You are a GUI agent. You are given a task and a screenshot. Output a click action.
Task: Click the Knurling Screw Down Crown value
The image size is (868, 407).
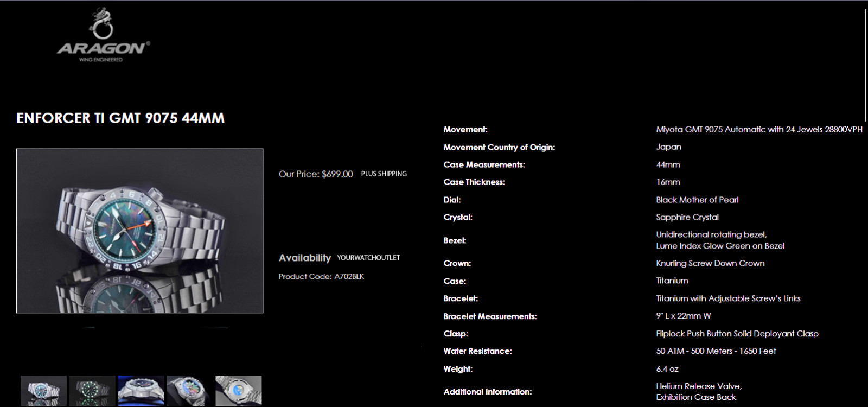coord(710,264)
